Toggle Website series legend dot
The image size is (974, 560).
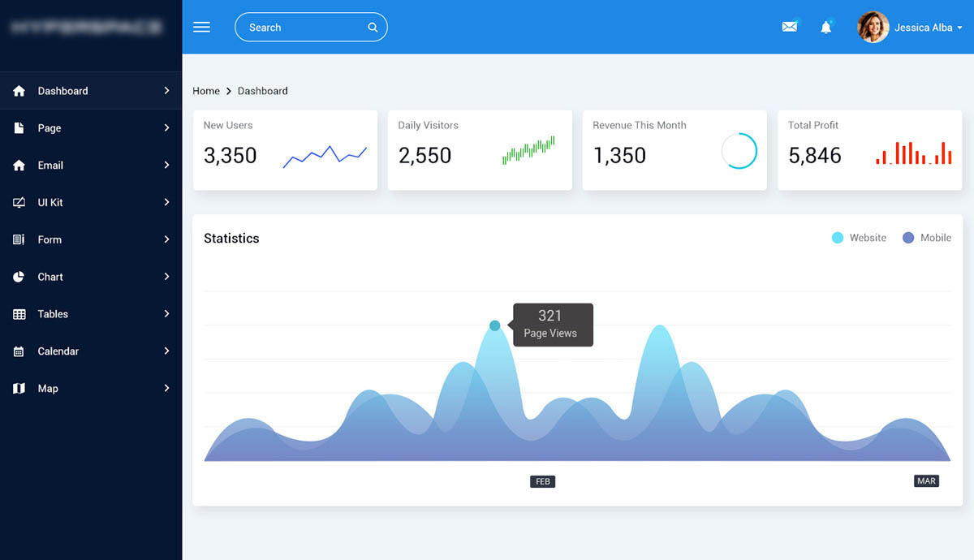tap(838, 238)
